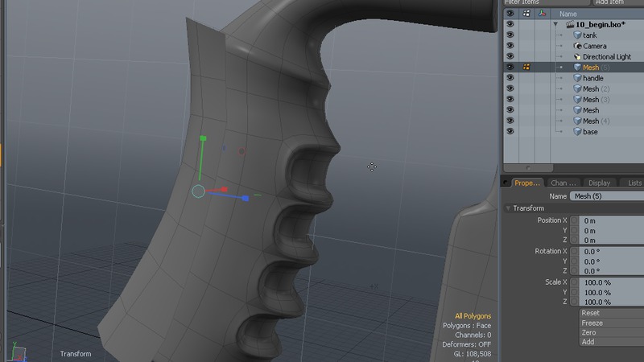This screenshot has width=644, height=362.
Task: Hide the handle mesh
Action: (x=510, y=77)
